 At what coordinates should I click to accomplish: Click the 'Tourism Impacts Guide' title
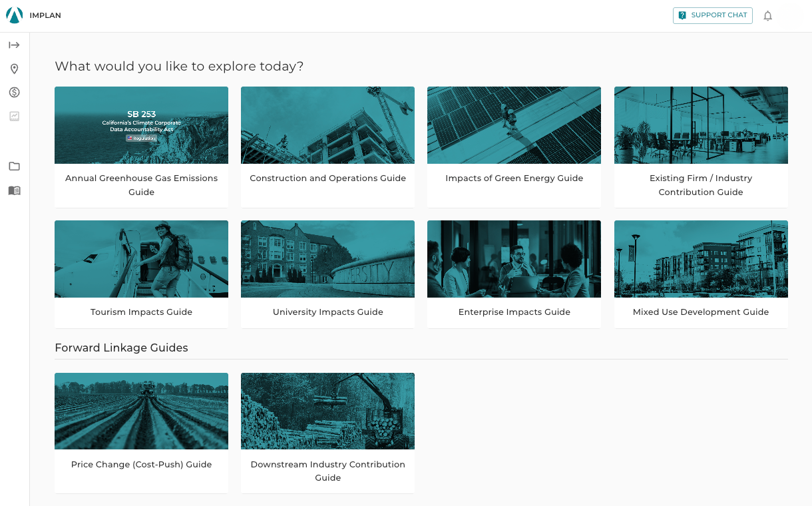[141, 312]
